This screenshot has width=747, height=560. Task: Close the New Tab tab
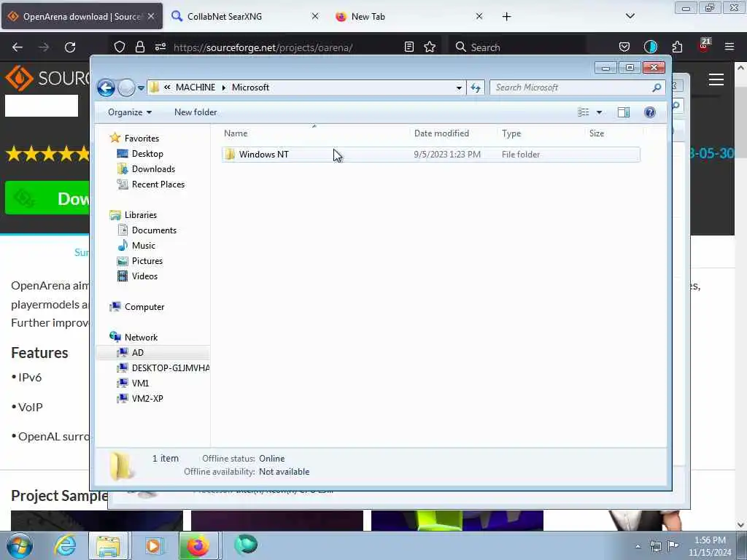479,17
